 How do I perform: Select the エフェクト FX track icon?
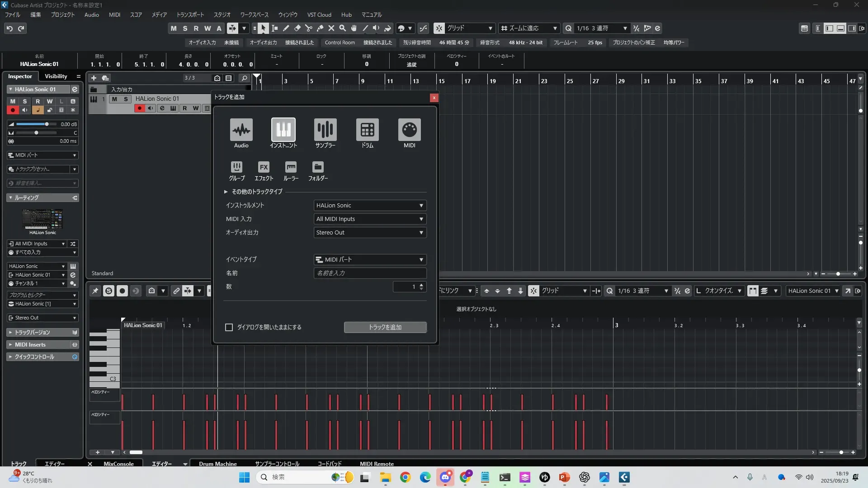(264, 167)
